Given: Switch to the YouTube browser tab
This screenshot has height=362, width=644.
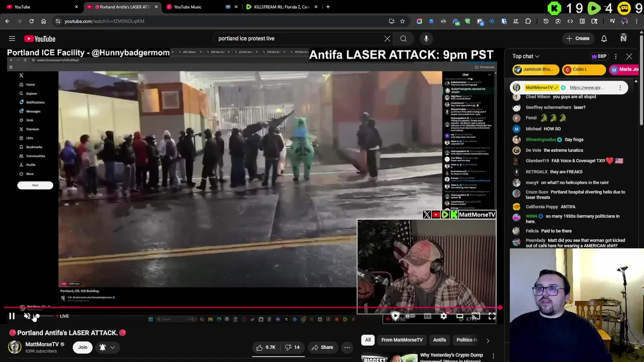Looking at the screenshot, I should (40, 7).
